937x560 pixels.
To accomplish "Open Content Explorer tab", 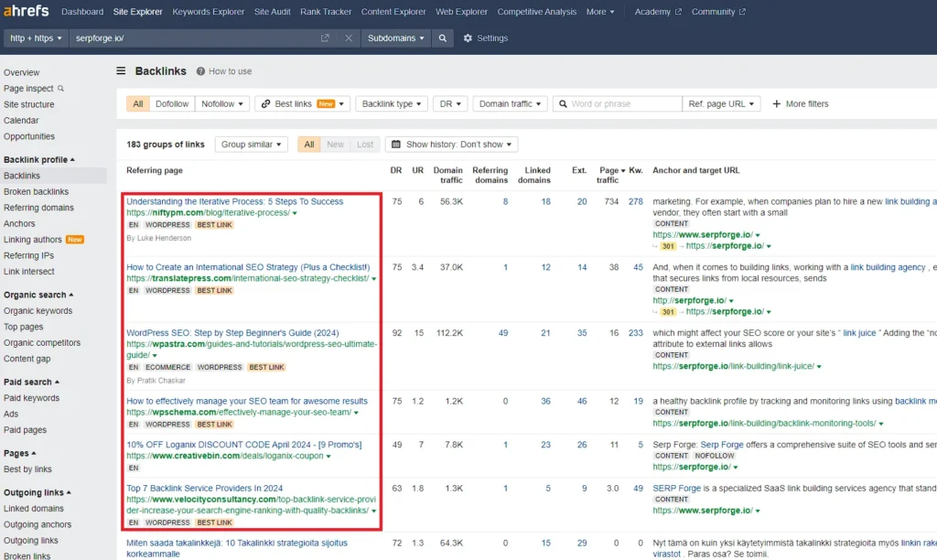I will coord(393,11).
